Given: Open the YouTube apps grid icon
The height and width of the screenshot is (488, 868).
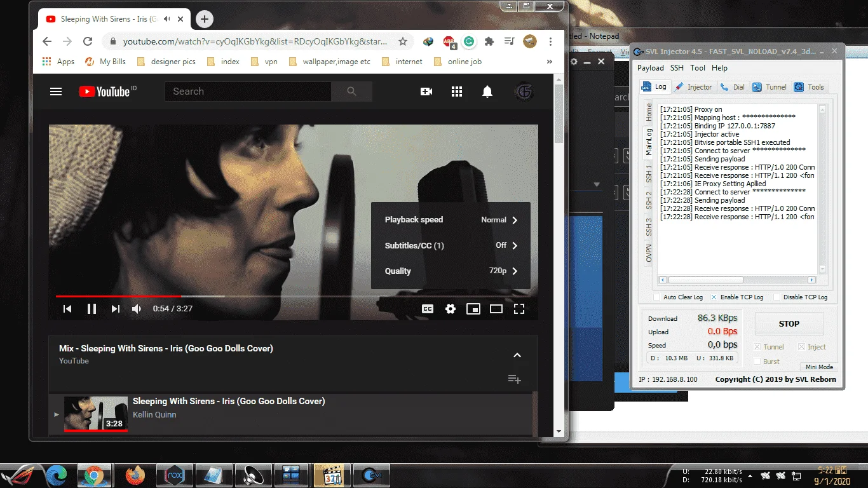Looking at the screenshot, I should [x=457, y=91].
